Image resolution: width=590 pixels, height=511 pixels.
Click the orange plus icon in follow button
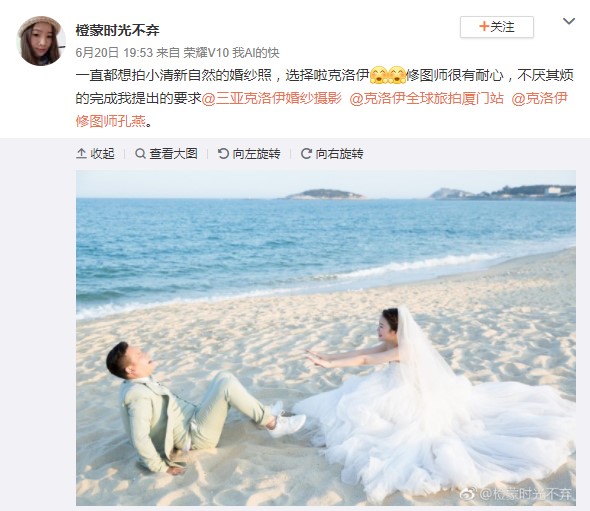(x=484, y=26)
